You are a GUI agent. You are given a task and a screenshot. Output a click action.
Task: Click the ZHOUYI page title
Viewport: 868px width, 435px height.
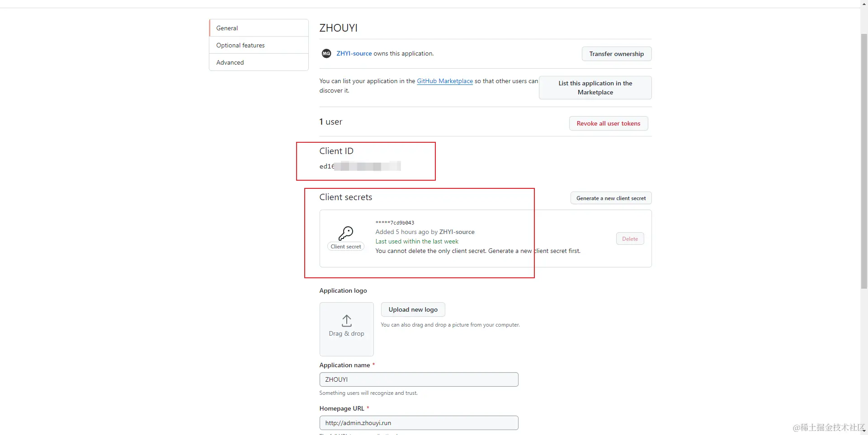(x=338, y=28)
